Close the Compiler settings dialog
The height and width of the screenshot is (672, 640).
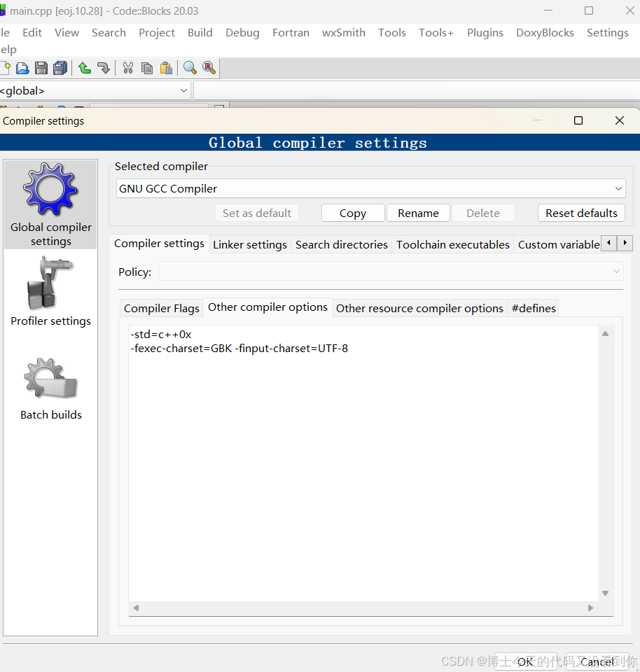coord(620,120)
